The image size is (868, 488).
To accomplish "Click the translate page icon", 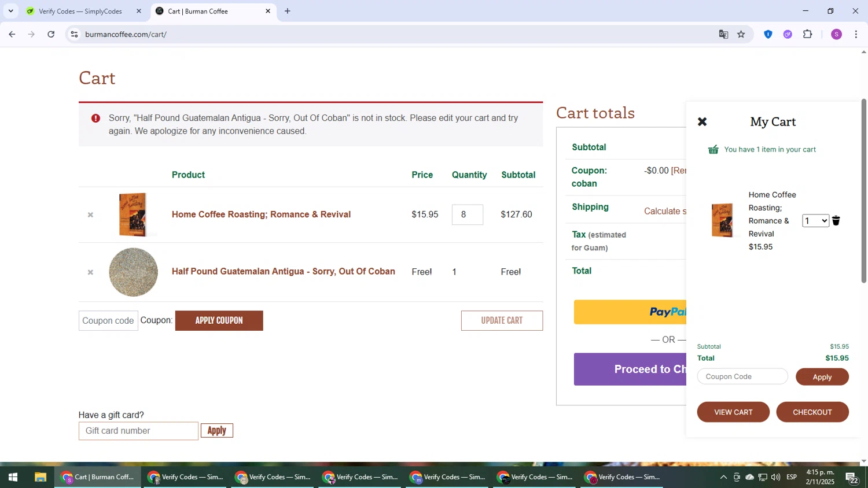I will 723,34.
